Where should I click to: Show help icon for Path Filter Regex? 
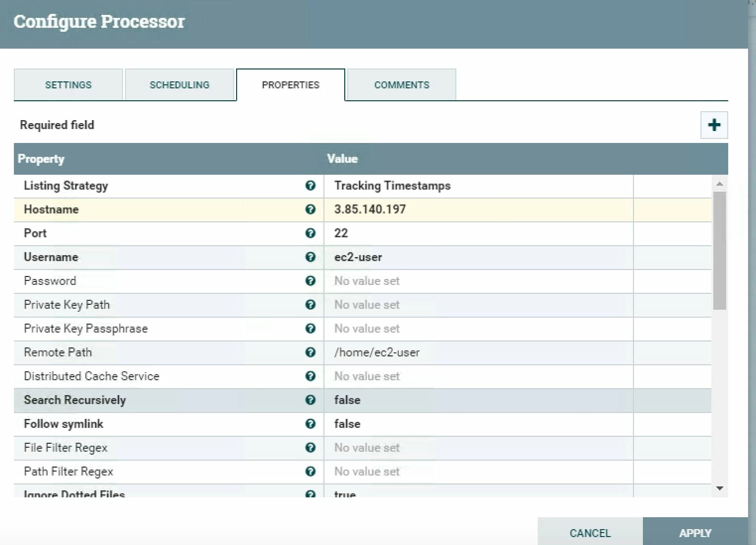(311, 472)
